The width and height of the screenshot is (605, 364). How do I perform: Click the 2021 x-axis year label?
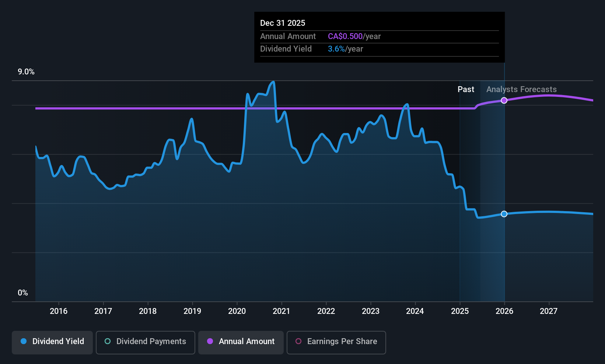tap(281, 311)
